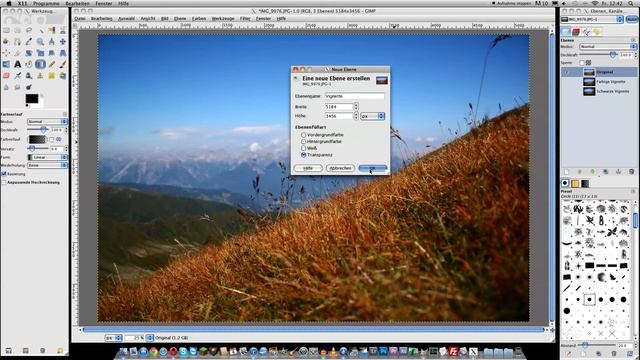Select the Scissors Select tool
640x360 pixels.
click(x=62, y=30)
